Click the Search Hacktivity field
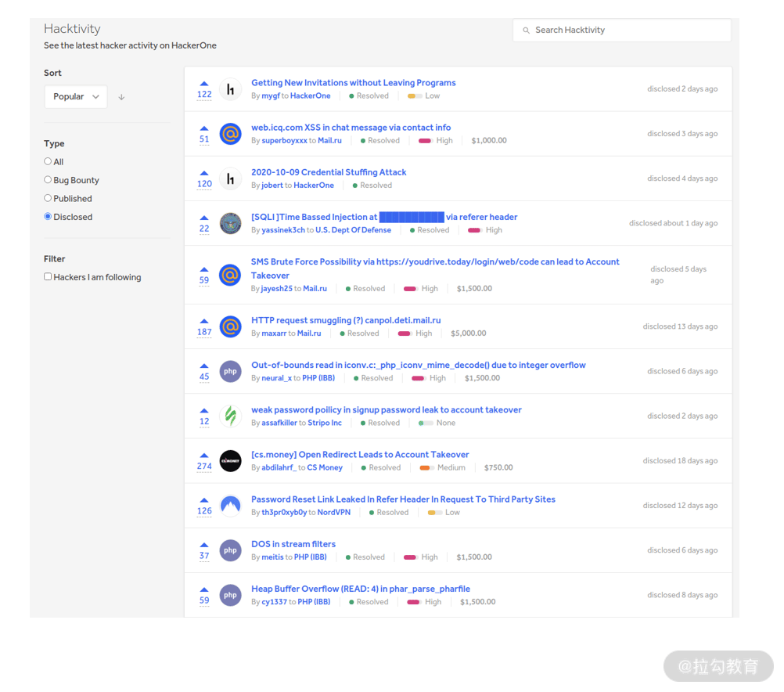 (x=621, y=30)
